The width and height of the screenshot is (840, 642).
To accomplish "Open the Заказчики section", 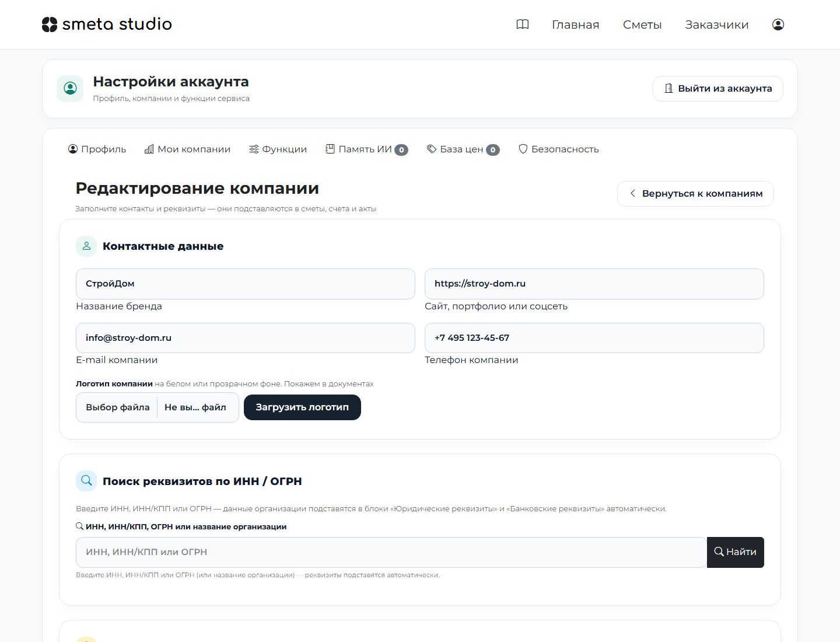I will [717, 25].
